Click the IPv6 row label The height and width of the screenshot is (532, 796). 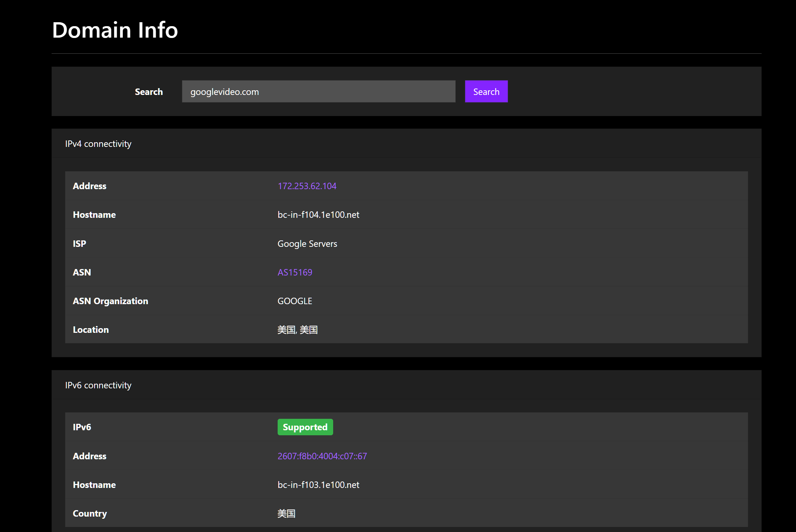(x=82, y=427)
